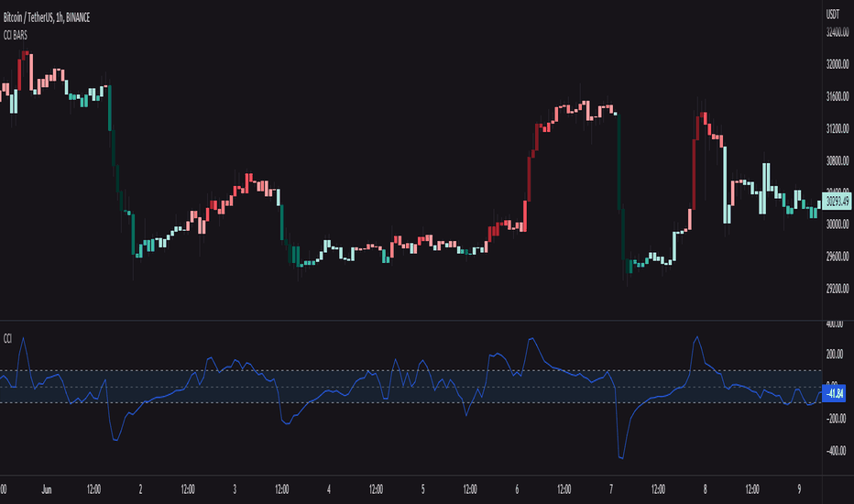This screenshot has width=854, height=504.
Task: Select the USDT currency label
Action: coord(833,15)
